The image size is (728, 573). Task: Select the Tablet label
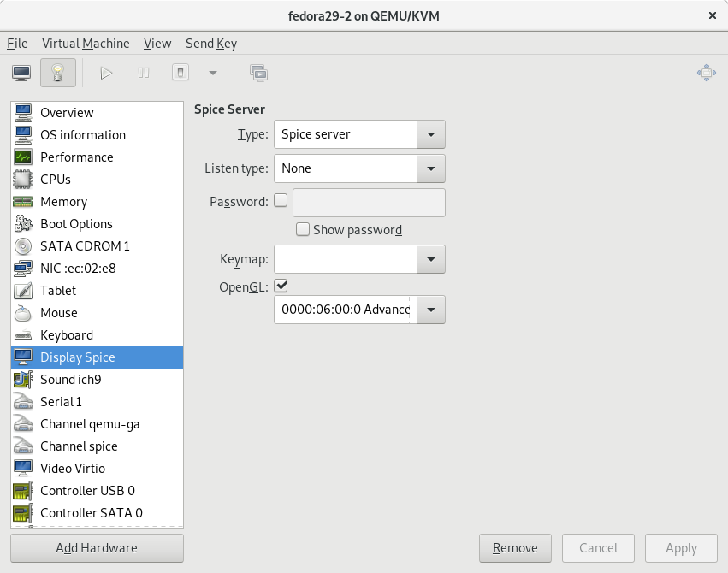[58, 291]
